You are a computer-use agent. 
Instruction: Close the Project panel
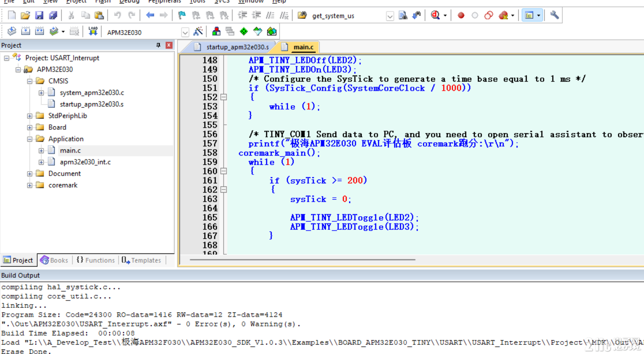coord(169,45)
